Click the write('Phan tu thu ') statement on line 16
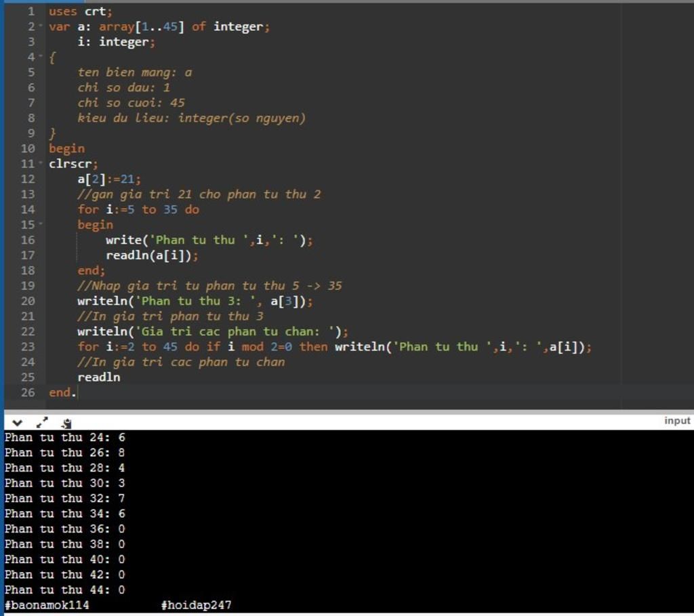 pos(209,241)
